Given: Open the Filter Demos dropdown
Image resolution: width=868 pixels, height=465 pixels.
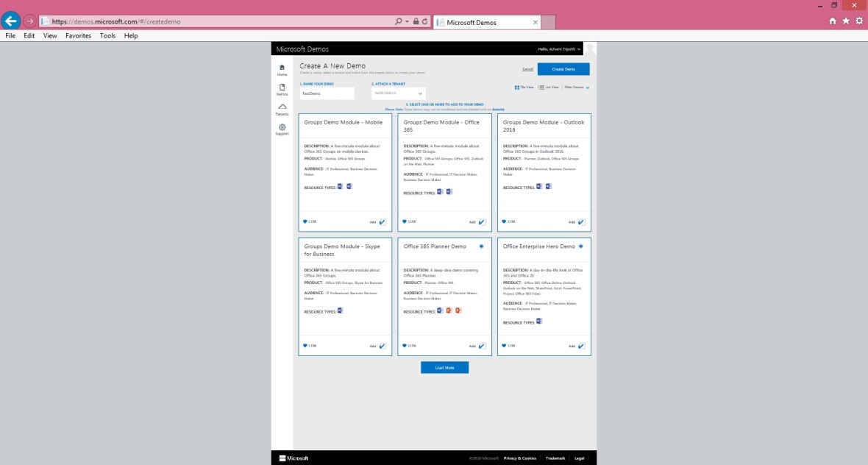Looking at the screenshot, I should pos(577,88).
